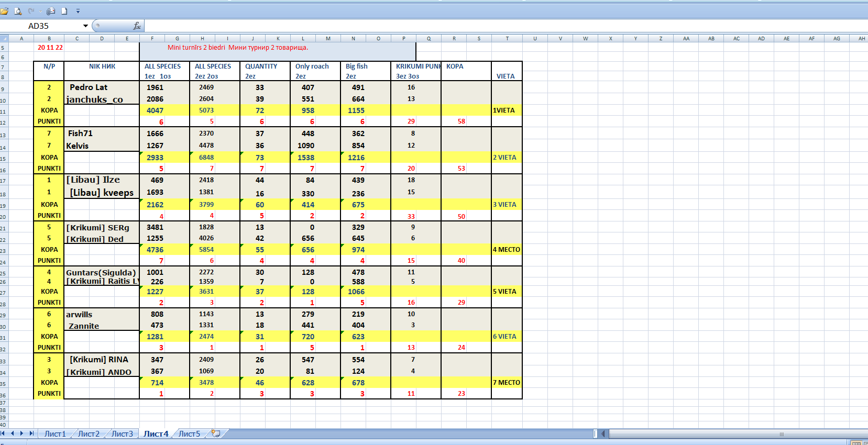Click the date cell 20 11 22
868x445 pixels.
49,47
